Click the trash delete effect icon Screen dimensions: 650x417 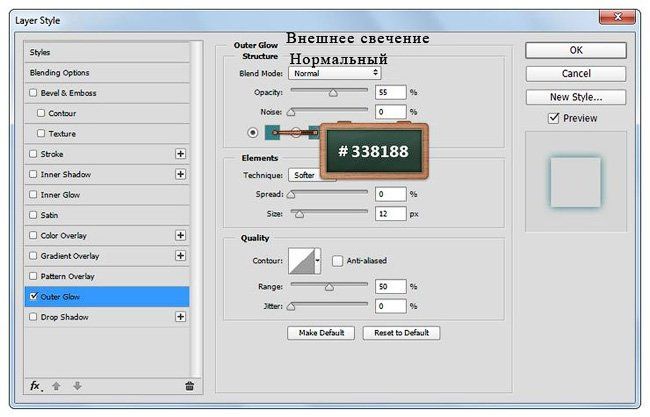click(x=189, y=386)
